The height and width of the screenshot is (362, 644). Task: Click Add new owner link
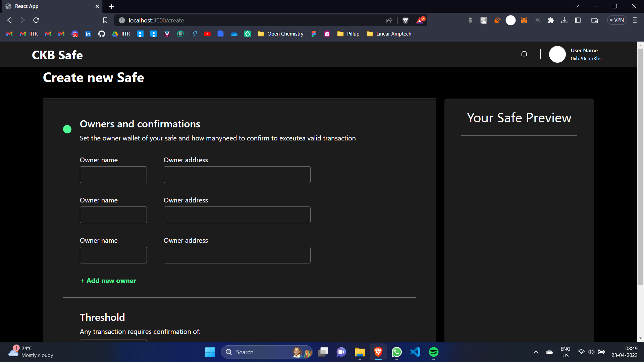(x=108, y=281)
